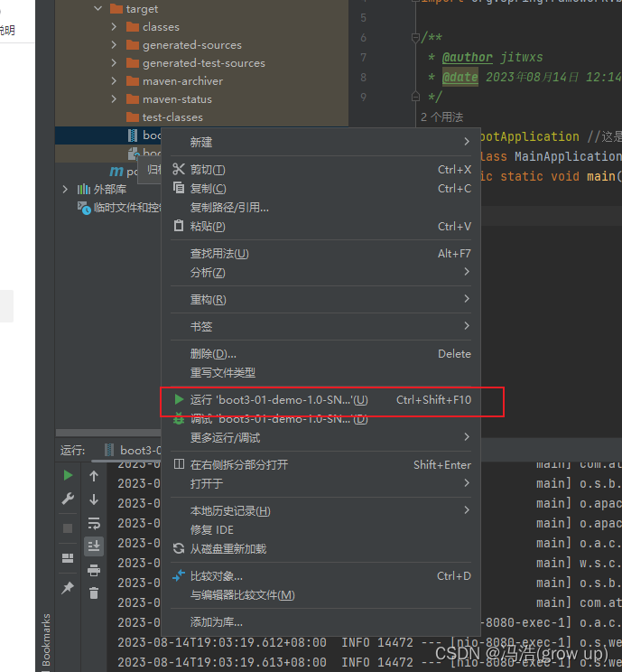Expand the maven-status folder

(114, 98)
